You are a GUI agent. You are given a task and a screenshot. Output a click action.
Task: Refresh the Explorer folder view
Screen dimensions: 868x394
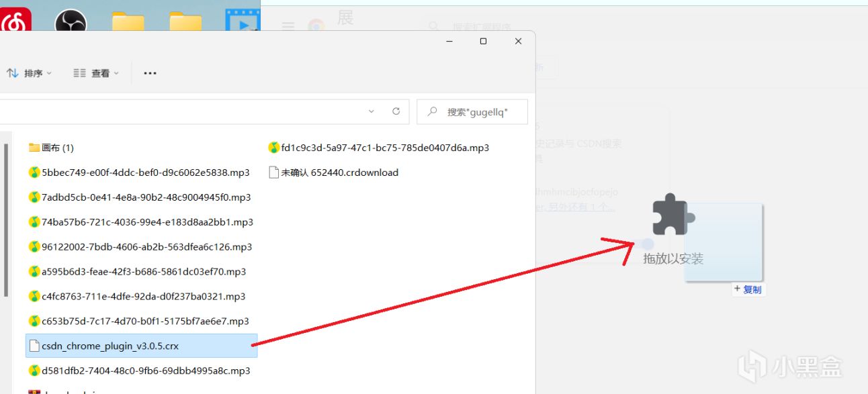[x=396, y=111]
